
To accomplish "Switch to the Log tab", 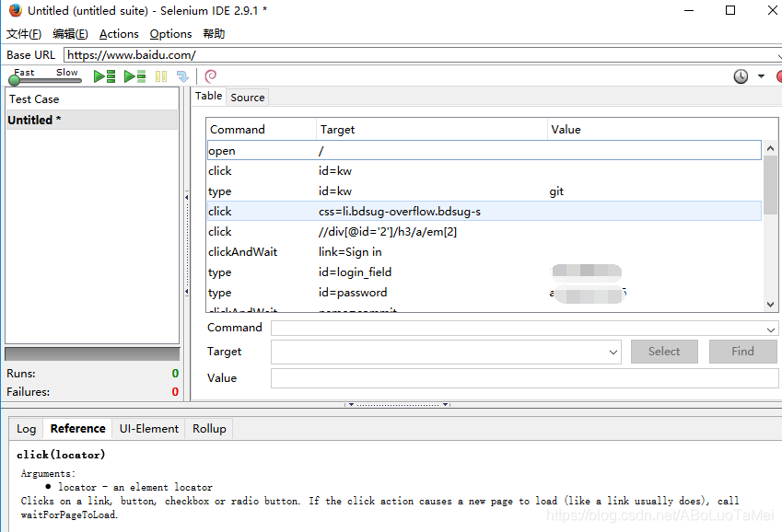I will tap(26, 428).
